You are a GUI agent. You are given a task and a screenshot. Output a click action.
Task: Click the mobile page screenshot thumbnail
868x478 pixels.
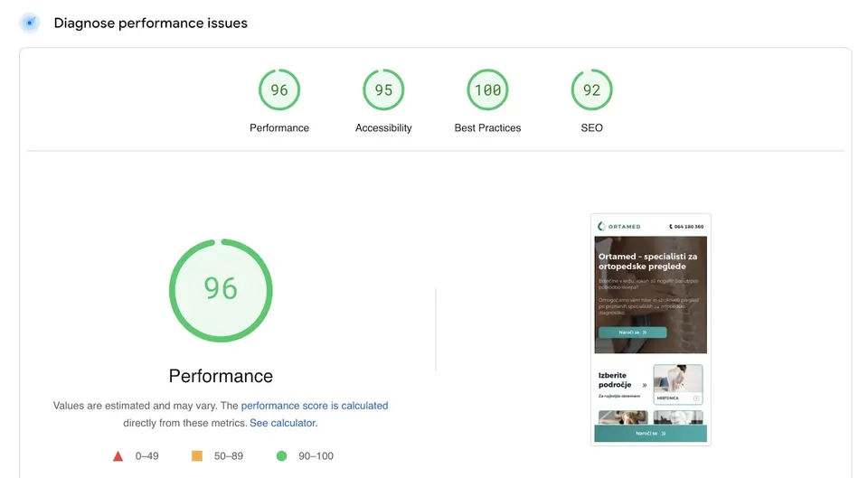(x=650, y=330)
